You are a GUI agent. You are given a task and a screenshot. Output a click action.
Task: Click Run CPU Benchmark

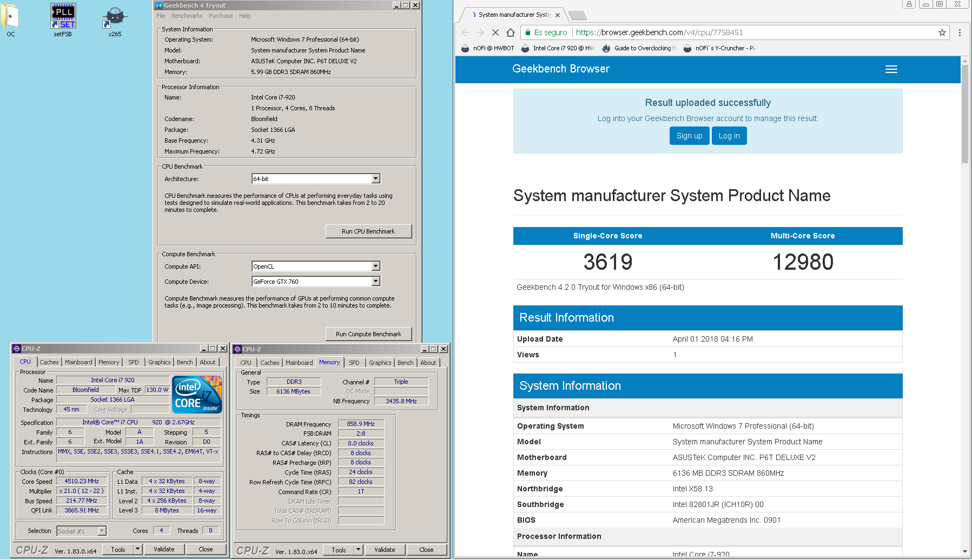[x=368, y=231]
